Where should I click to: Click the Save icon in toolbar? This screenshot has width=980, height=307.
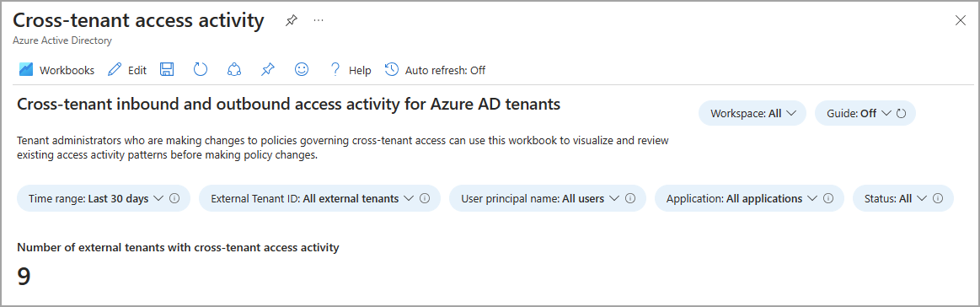click(167, 69)
